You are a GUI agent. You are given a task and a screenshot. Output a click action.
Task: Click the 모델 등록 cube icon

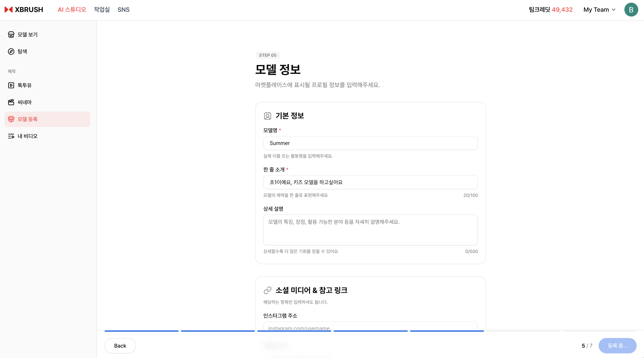[11, 119]
